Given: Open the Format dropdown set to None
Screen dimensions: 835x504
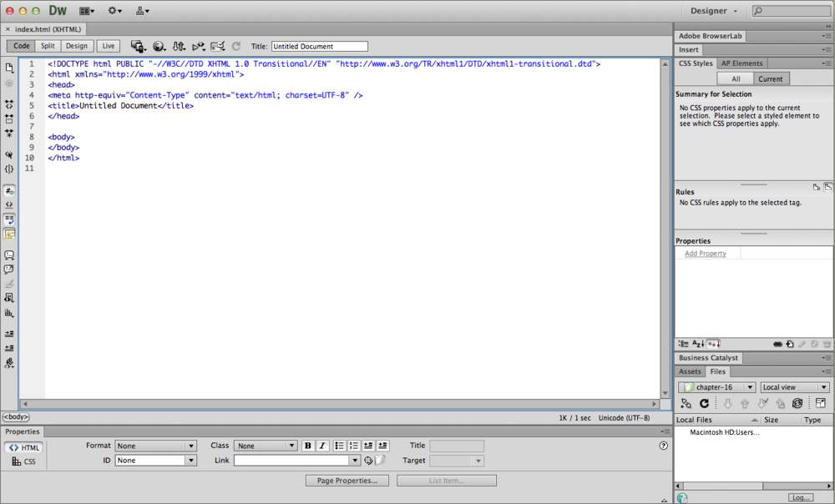Looking at the screenshot, I should (155, 445).
